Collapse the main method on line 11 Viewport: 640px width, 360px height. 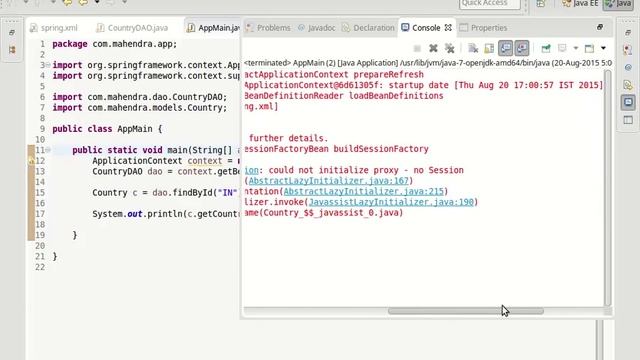click(x=48, y=150)
